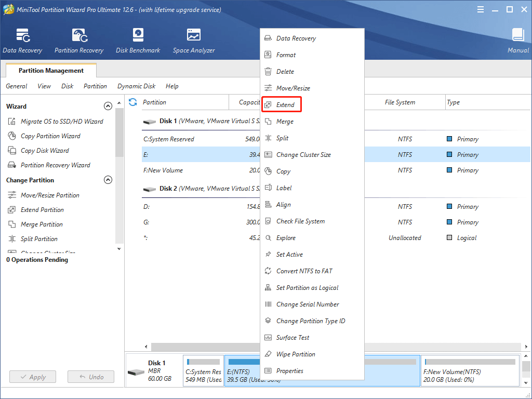Click the Migrate OS to SSD/HD Wizard icon
Screen dimensions: 532x399
12,121
